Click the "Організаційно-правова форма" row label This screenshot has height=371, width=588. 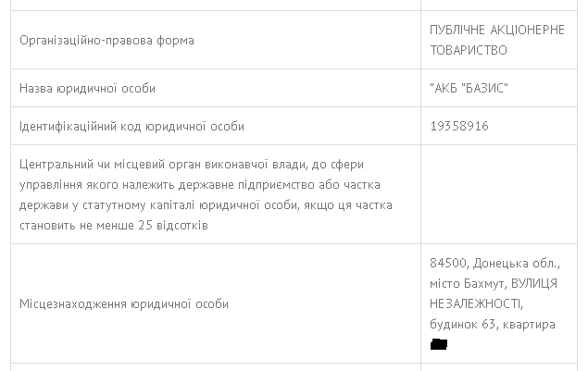coord(106,41)
